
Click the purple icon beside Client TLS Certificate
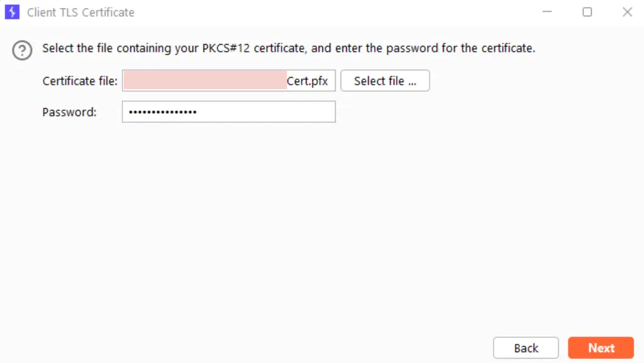(12, 12)
